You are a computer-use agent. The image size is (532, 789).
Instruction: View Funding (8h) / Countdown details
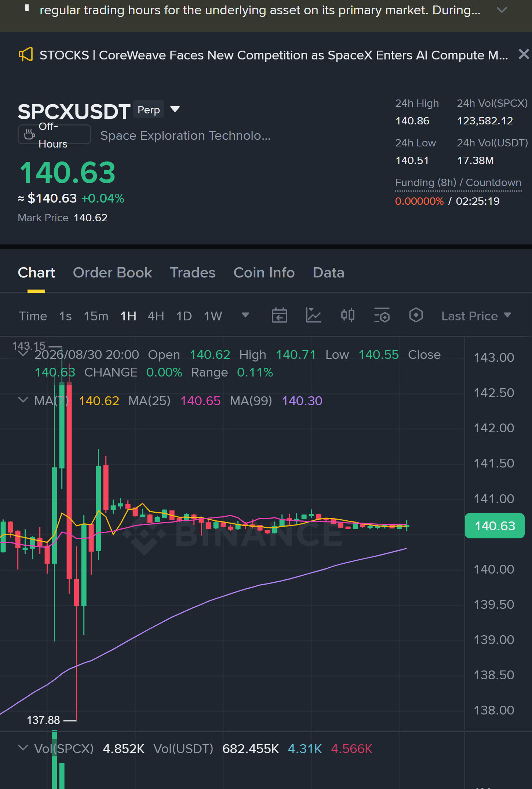pyautogui.click(x=458, y=183)
